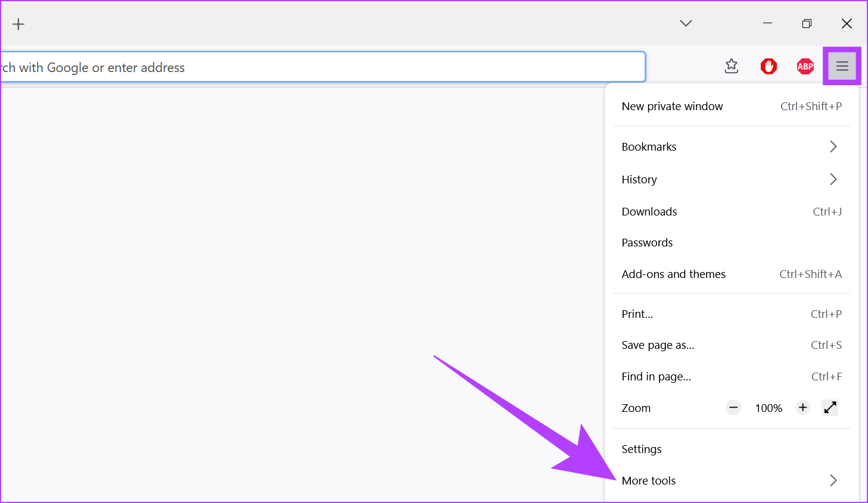Click the search or enter address bar
This screenshot has width=868, height=503.
coord(322,67)
